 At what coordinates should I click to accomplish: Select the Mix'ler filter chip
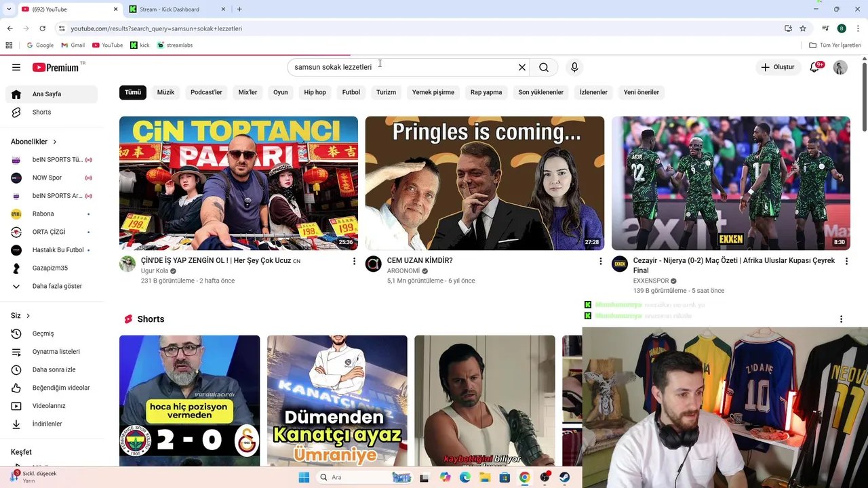248,92
